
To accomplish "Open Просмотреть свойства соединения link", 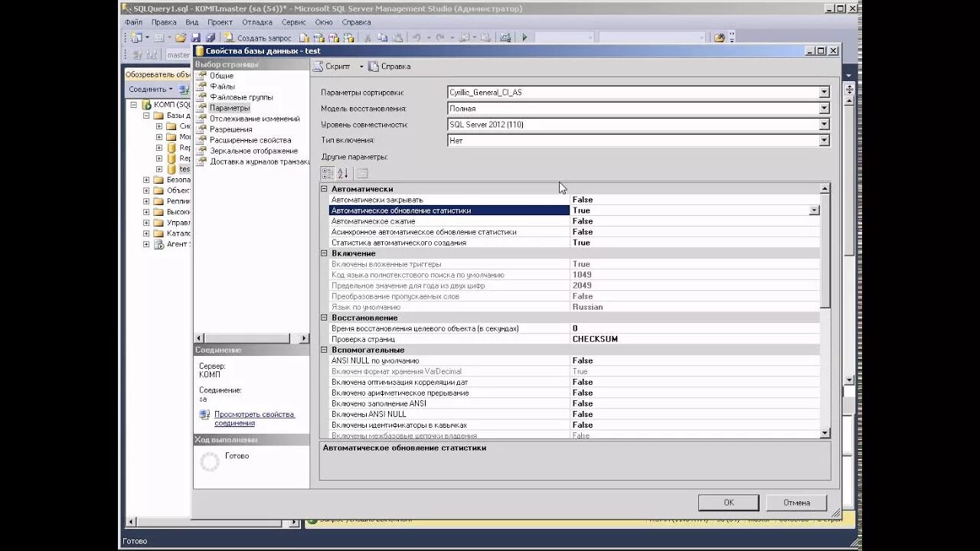I will (x=254, y=419).
